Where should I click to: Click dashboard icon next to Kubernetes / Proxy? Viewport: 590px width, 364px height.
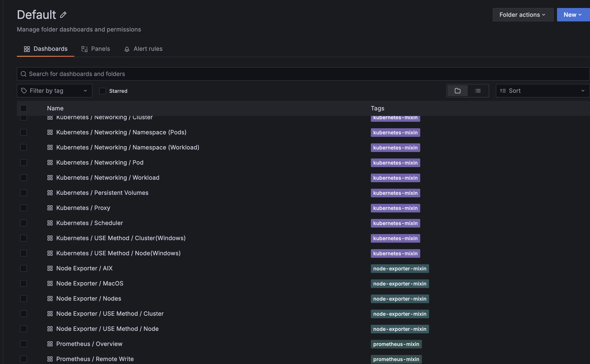pyautogui.click(x=50, y=208)
